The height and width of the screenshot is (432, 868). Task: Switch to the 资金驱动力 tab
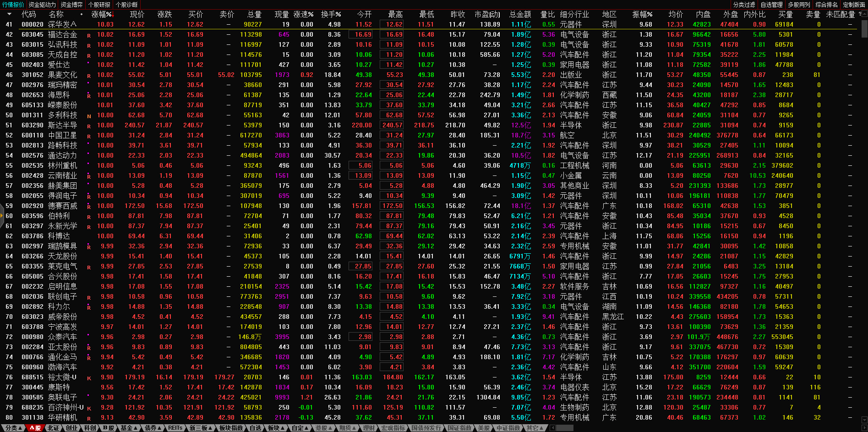click(x=42, y=5)
